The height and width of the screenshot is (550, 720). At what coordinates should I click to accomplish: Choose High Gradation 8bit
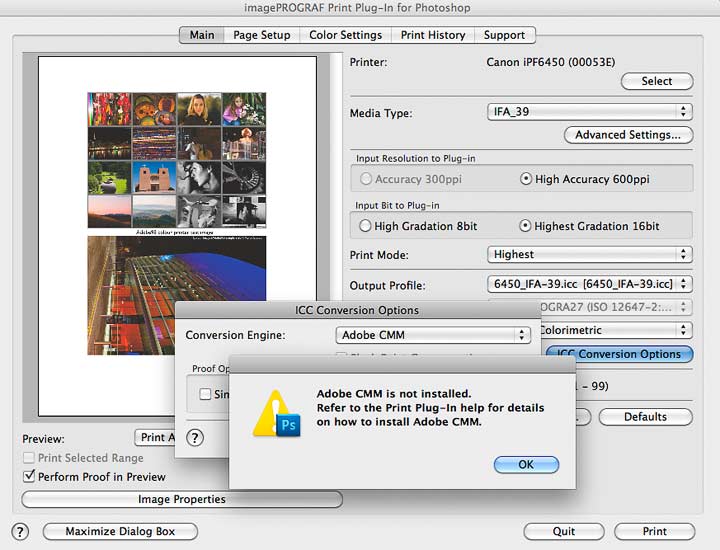365,226
